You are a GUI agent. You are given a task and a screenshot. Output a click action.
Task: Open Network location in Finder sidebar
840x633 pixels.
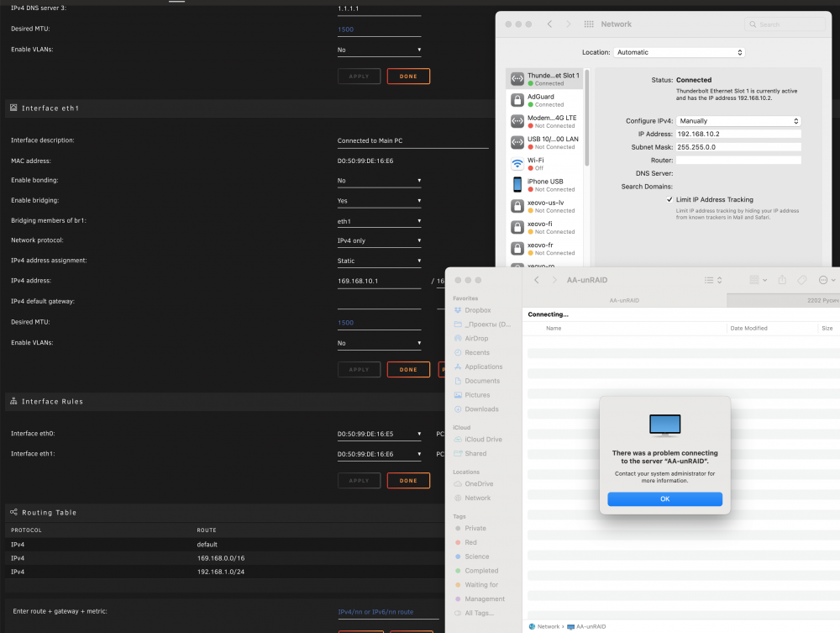click(x=477, y=498)
